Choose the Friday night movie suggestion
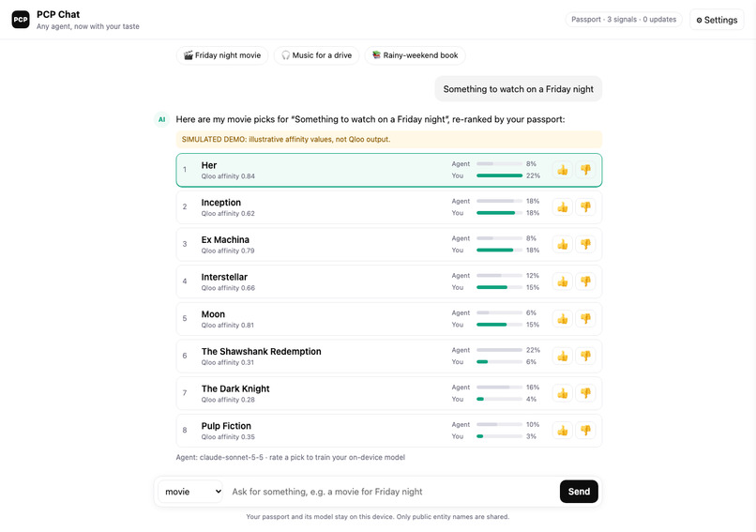The width and height of the screenshot is (756, 532). [x=221, y=55]
